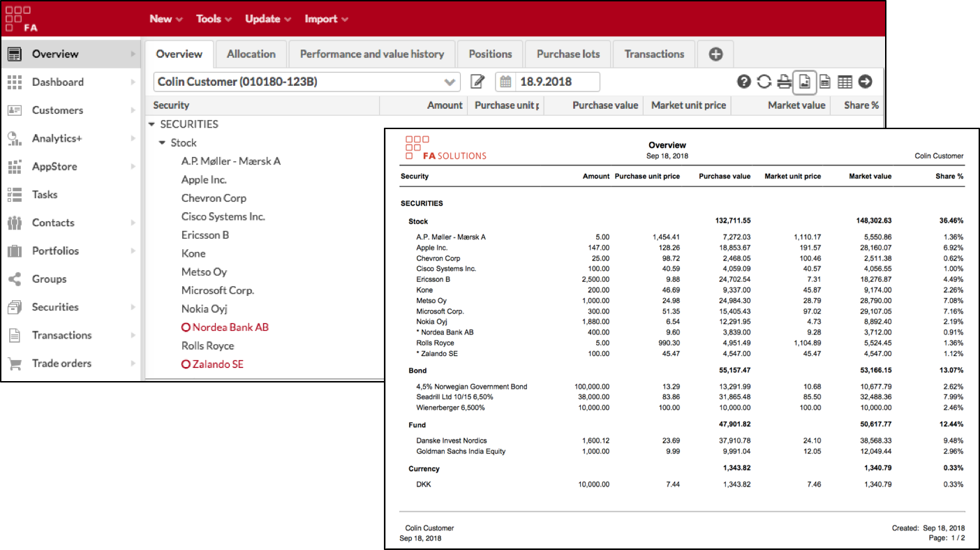Click the Securities icon in sidebar

(15, 307)
